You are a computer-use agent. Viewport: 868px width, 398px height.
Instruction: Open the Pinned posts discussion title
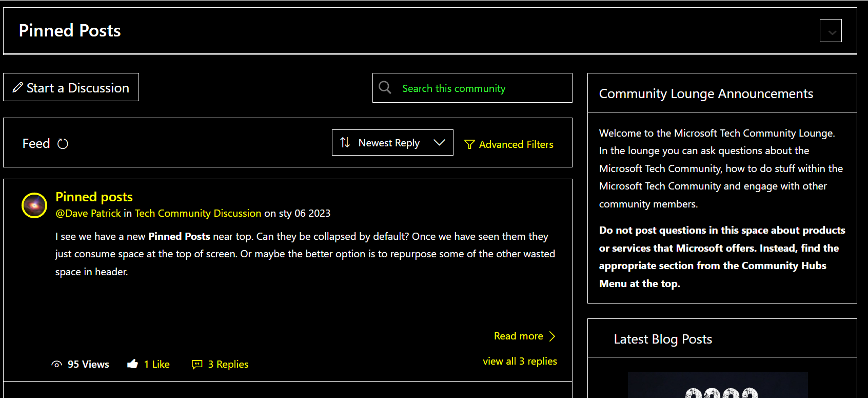coord(94,197)
